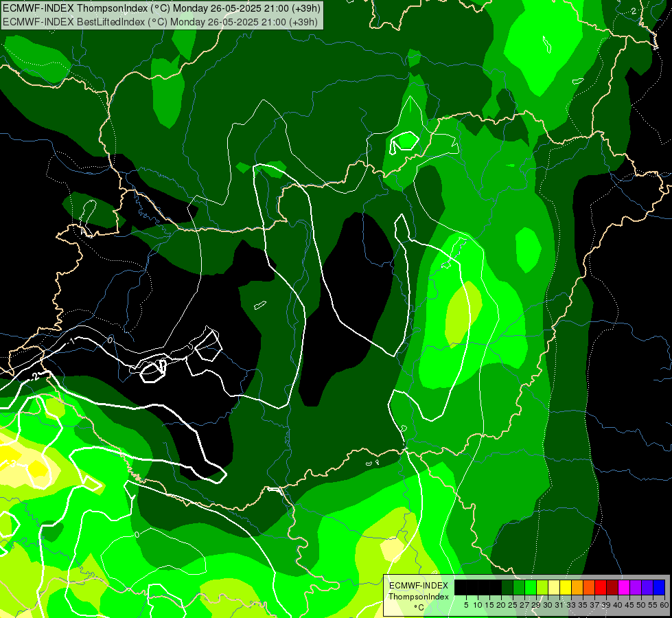Select the bright green 27–29 legend swatch
The image size is (672, 618).
[x=531, y=588]
